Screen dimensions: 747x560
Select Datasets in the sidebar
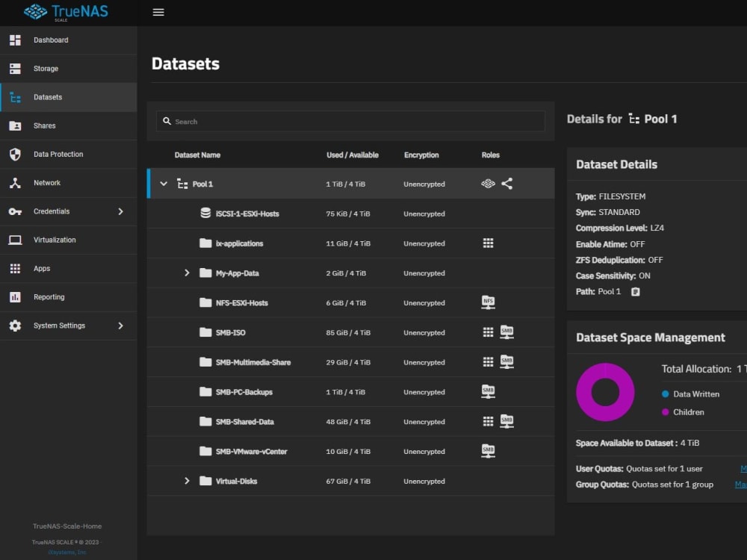[x=69, y=97]
